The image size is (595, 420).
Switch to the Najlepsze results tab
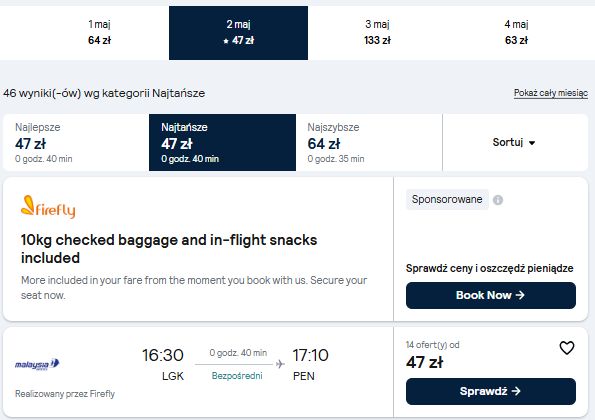point(76,143)
